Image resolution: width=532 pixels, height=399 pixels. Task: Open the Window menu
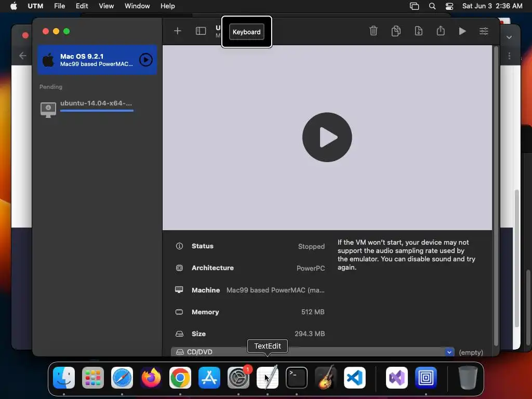click(137, 6)
